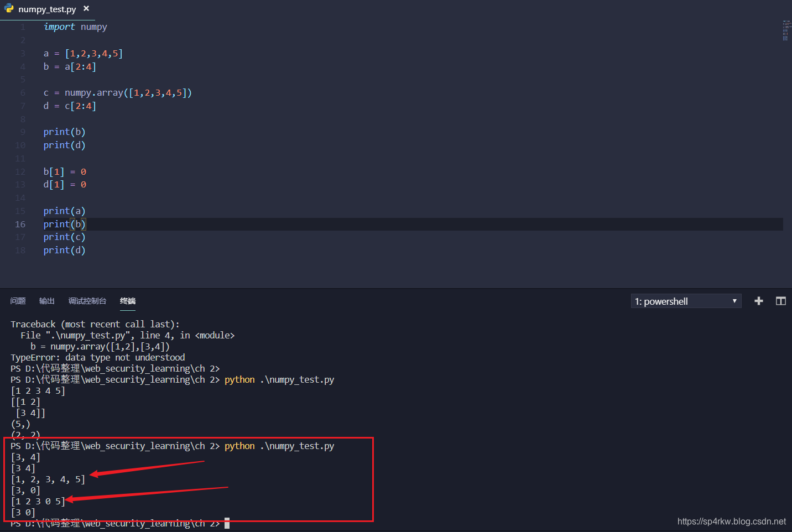Click the 'print(a)' line in editor
This screenshot has height=532, width=792.
pos(64,211)
